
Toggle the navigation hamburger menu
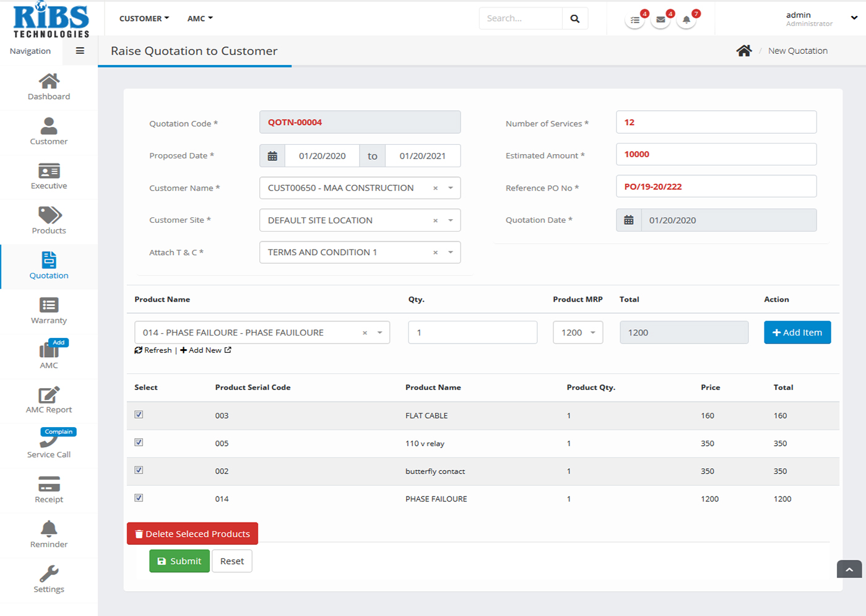(80, 51)
